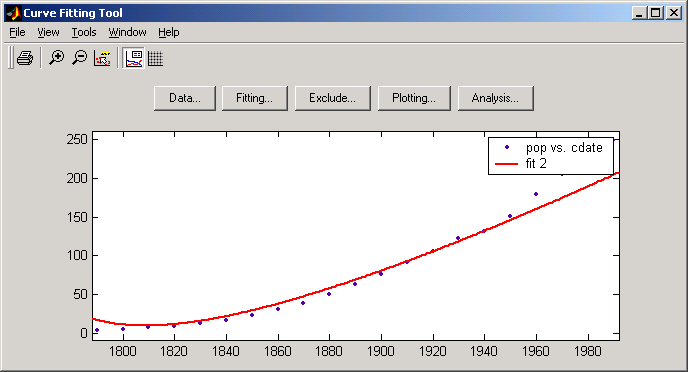Toggle the legend display toolbar icon
Viewport: 688px width, 372px height.
point(133,58)
